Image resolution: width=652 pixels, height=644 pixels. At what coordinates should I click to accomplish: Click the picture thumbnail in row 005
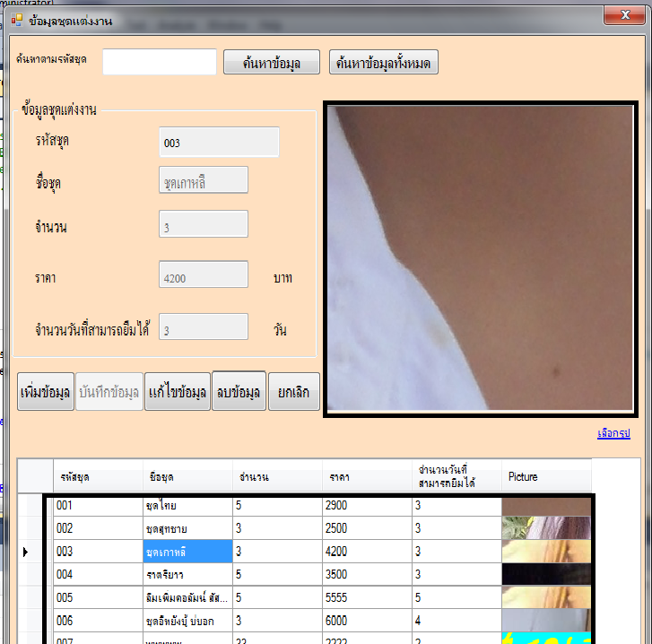546,597
